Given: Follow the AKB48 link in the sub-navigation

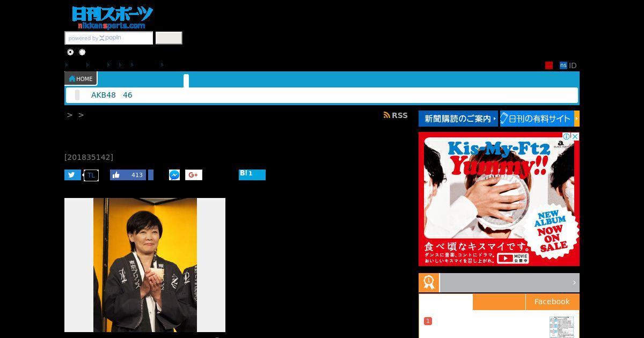Looking at the screenshot, I should (103, 95).
